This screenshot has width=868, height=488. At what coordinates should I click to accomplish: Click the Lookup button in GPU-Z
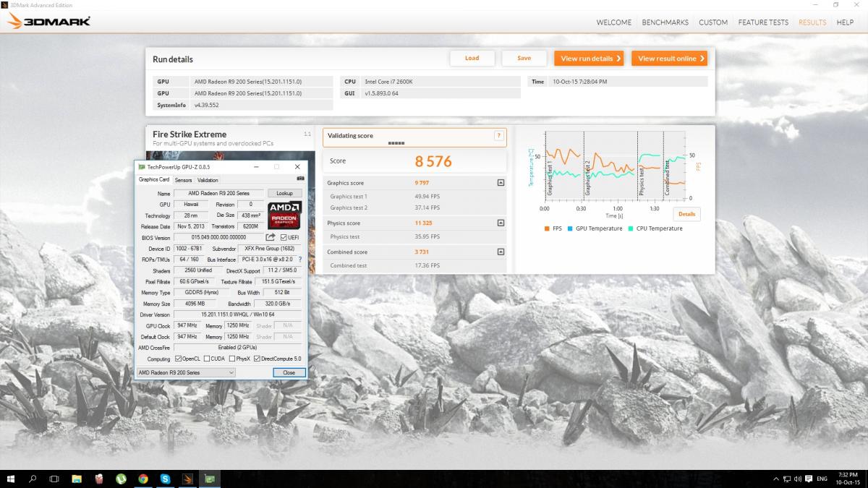click(x=284, y=193)
